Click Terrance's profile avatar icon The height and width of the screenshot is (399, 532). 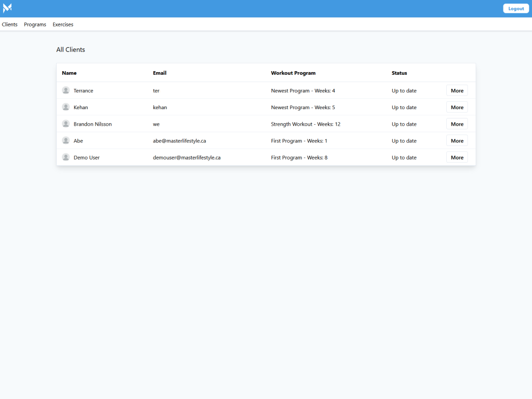click(65, 90)
